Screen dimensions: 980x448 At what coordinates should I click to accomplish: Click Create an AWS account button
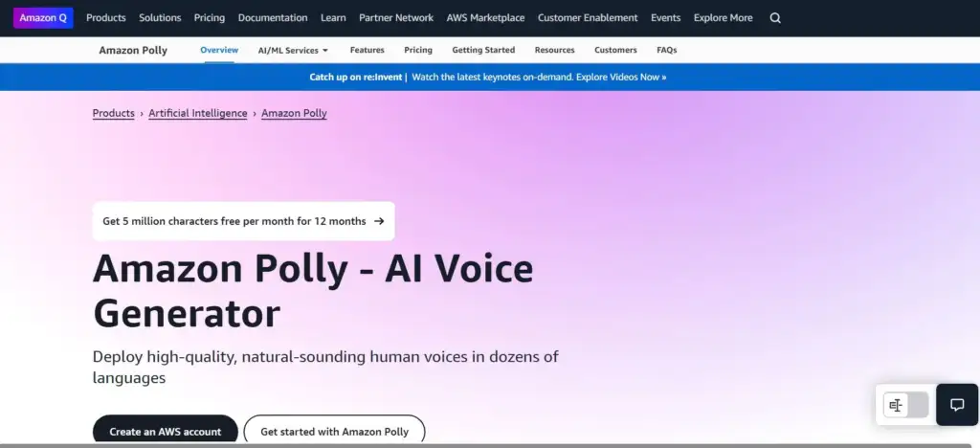coord(165,431)
